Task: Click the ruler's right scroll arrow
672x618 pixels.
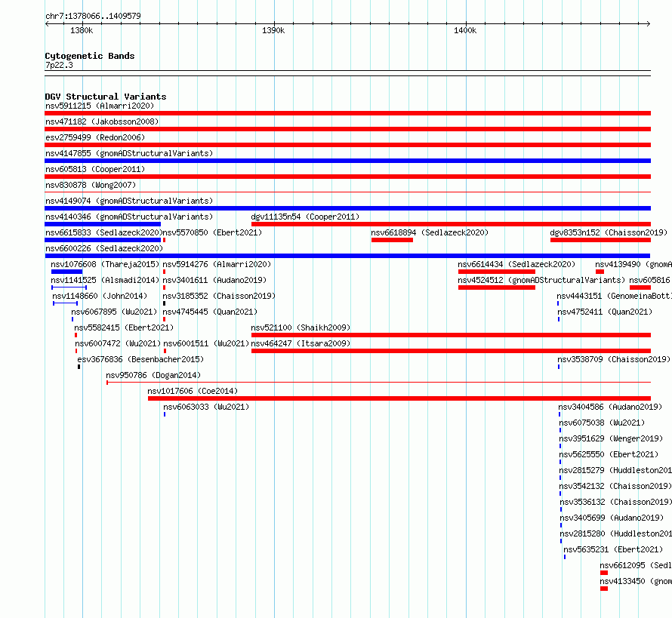Action: pos(649,24)
